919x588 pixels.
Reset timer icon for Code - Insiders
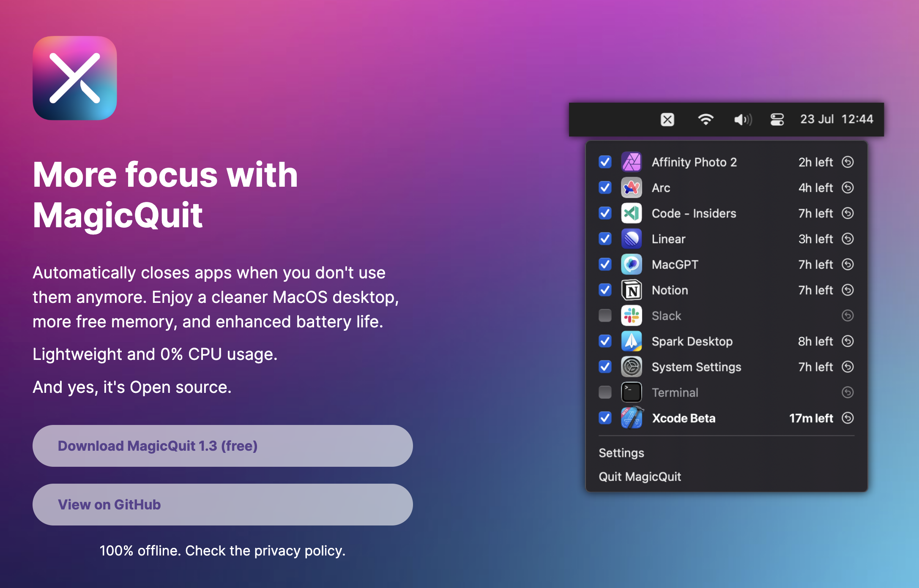848,213
